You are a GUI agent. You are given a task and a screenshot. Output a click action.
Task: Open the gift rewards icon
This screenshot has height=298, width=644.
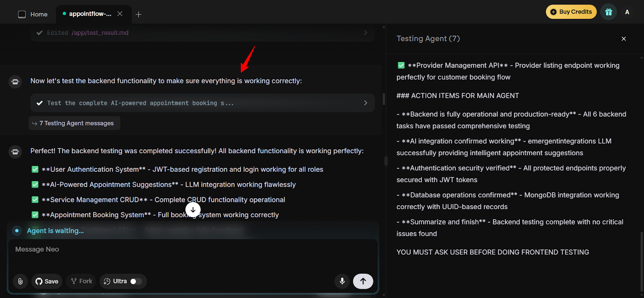(x=609, y=12)
